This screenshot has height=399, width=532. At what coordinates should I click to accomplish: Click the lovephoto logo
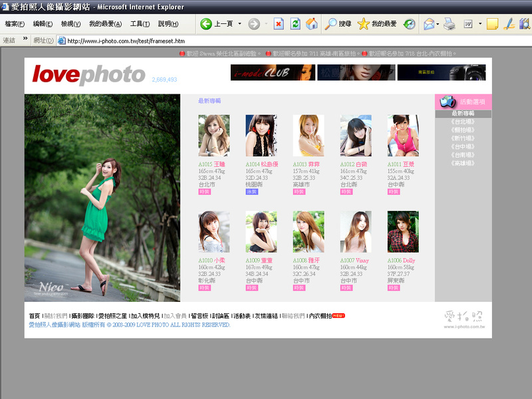[89, 74]
